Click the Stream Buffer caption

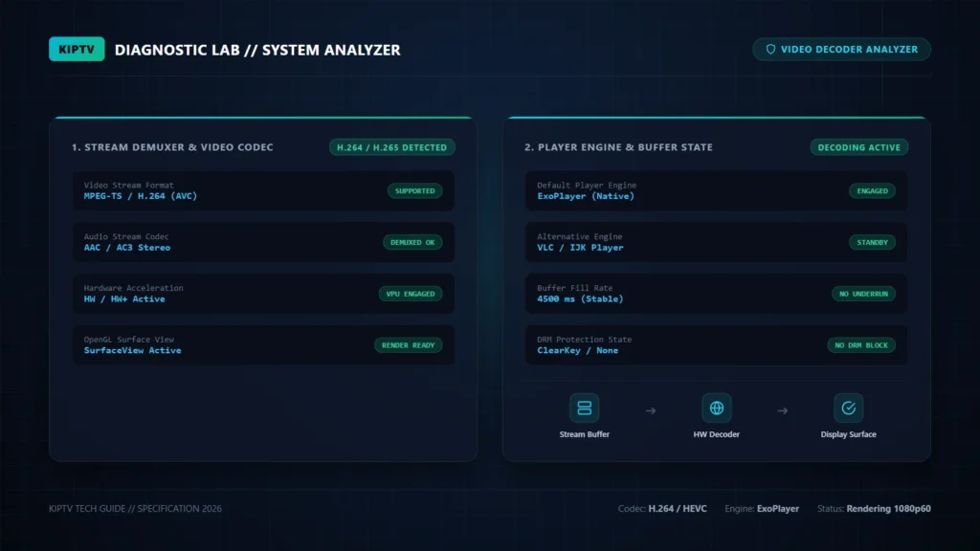click(585, 434)
